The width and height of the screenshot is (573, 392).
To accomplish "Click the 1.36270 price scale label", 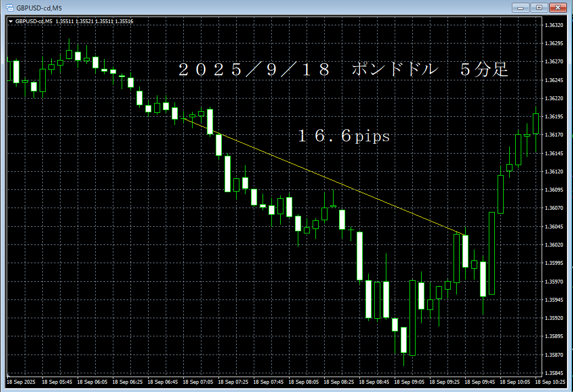I will click(x=554, y=62).
